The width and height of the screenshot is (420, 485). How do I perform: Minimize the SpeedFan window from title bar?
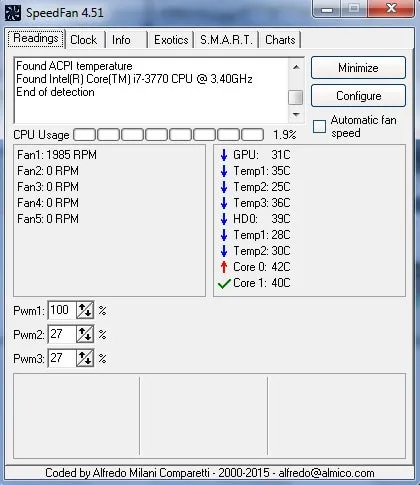pyautogui.click(x=327, y=9)
